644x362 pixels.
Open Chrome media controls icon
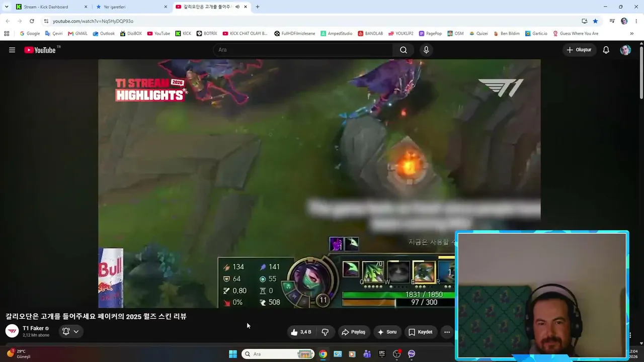click(x=612, y=21)
